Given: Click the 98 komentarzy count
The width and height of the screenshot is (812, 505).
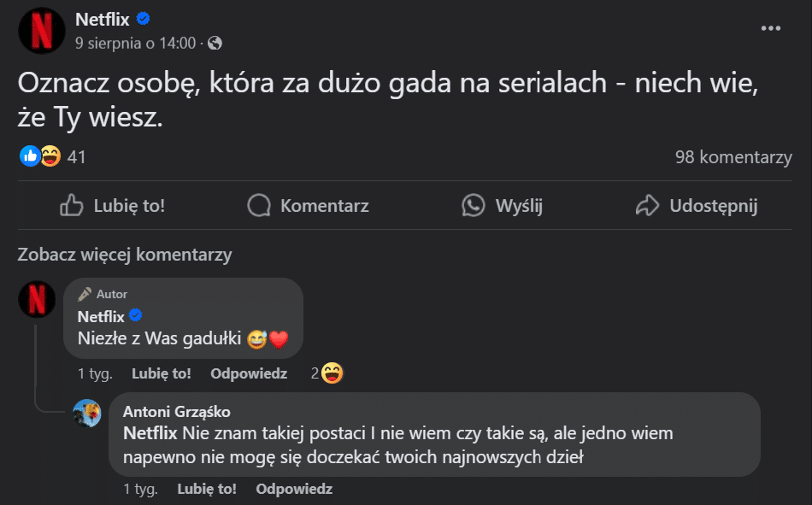Looking at the screenshot, I should pyautogui.click(x=735, y=156).
